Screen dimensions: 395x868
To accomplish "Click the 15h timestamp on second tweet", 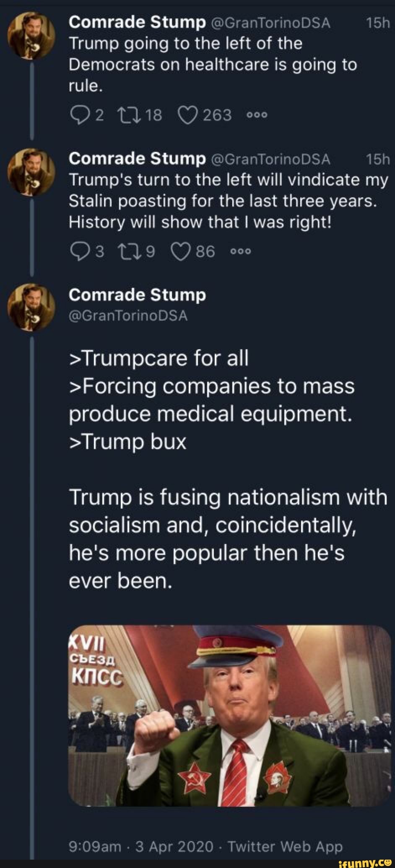I will [377, 159].
